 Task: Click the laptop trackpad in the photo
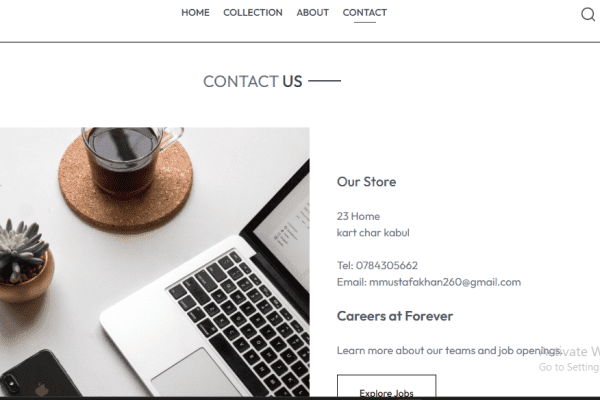click(x=197, y=373)
